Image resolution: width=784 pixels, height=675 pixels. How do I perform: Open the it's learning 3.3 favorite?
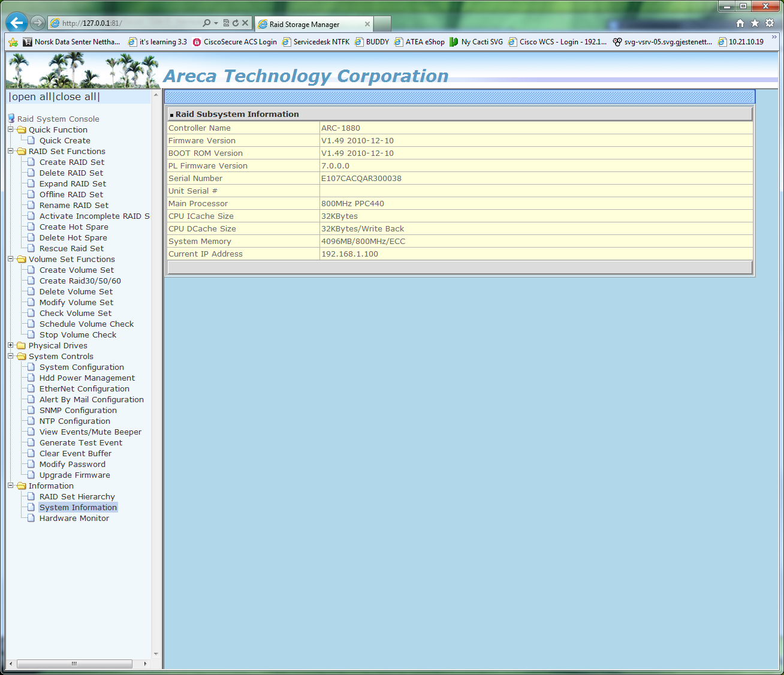pyautogui.click(x=158, y=42)
